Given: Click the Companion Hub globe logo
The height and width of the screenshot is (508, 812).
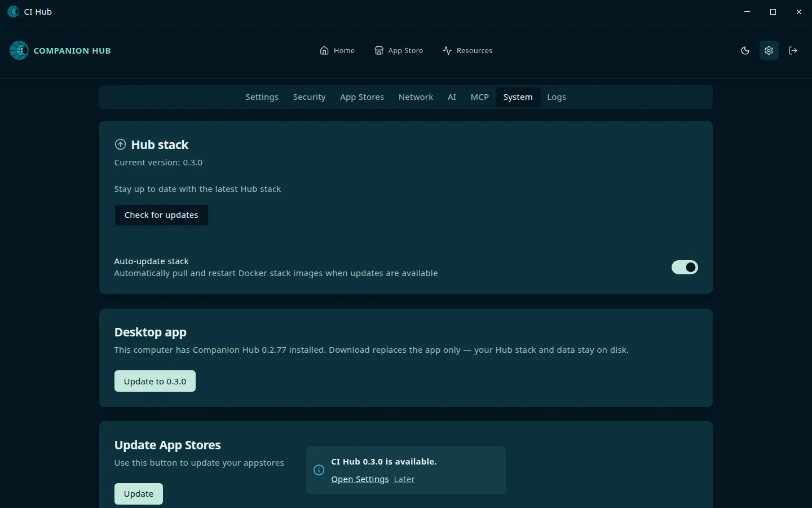Looking at the screenshot, I should (x=19, y=50).
